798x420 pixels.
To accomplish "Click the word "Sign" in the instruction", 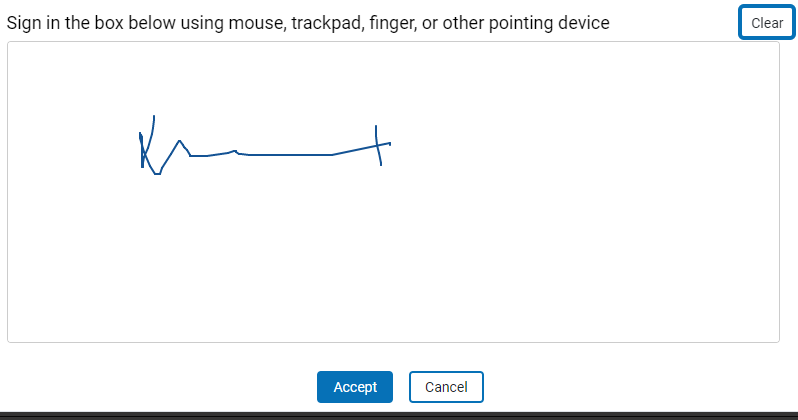I will point(23,23).
